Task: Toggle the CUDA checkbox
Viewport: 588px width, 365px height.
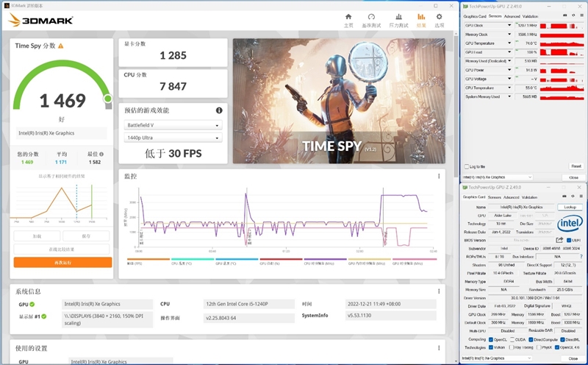Action: (512, 339)
